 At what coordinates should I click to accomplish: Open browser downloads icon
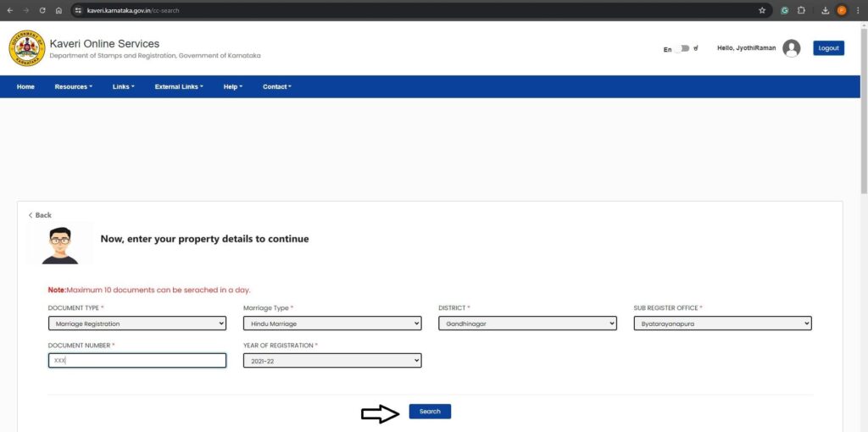pyautogui.click(x=825, y=10)
